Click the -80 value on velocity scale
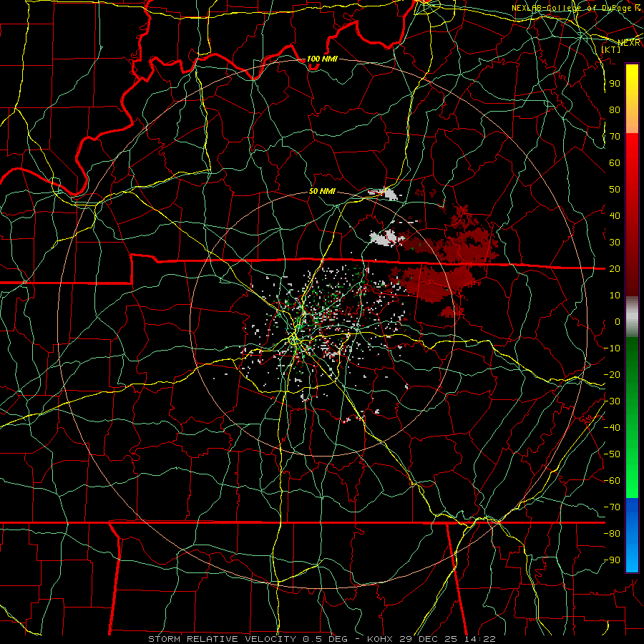This screenshot has width=644, height=644. pyautogui.click(x=612, y=534)
